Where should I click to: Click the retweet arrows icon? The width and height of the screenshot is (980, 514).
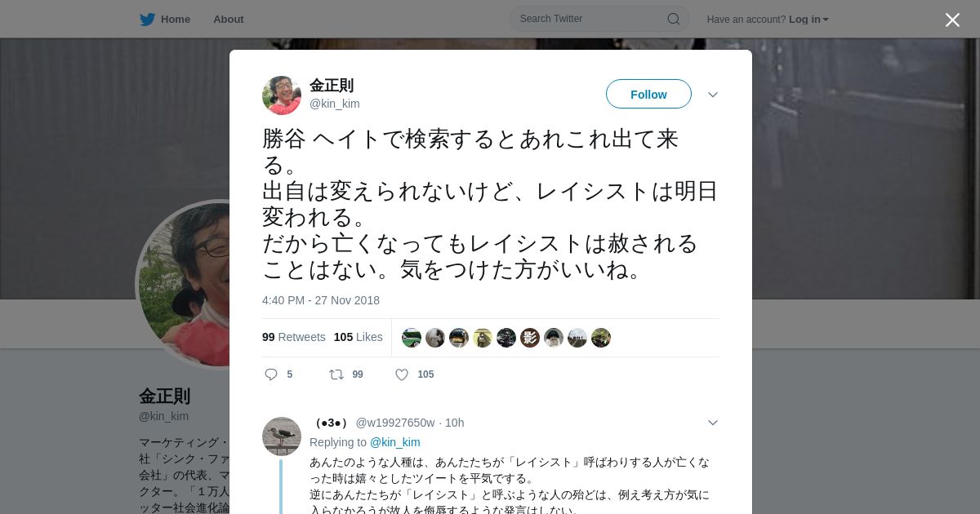(x=336, y=374)
